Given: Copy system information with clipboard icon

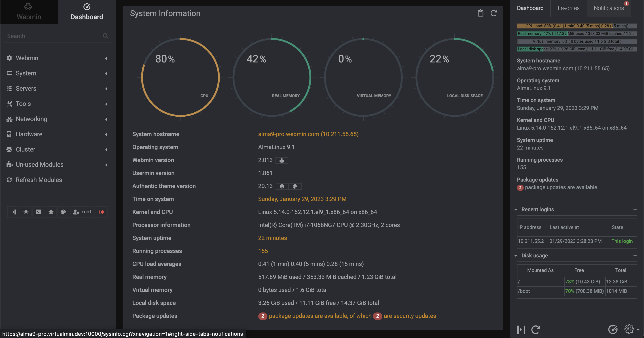Looking at the screenshot, I should 481,13.
